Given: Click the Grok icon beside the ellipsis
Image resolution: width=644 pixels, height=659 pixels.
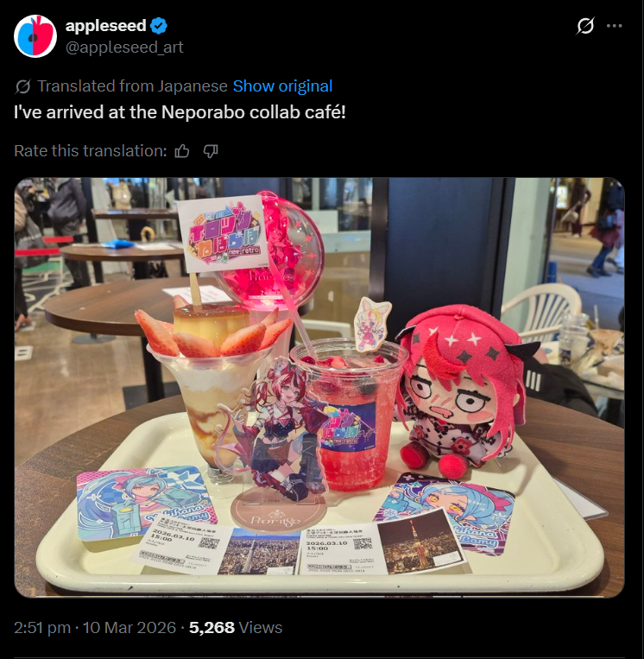Looking at the screenshot, I should (585, 26).
